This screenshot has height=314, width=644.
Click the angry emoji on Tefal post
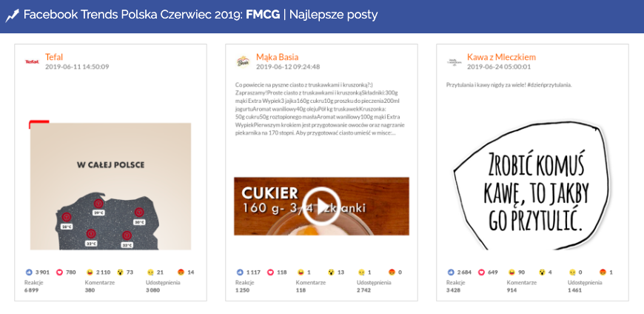(181, 273)
